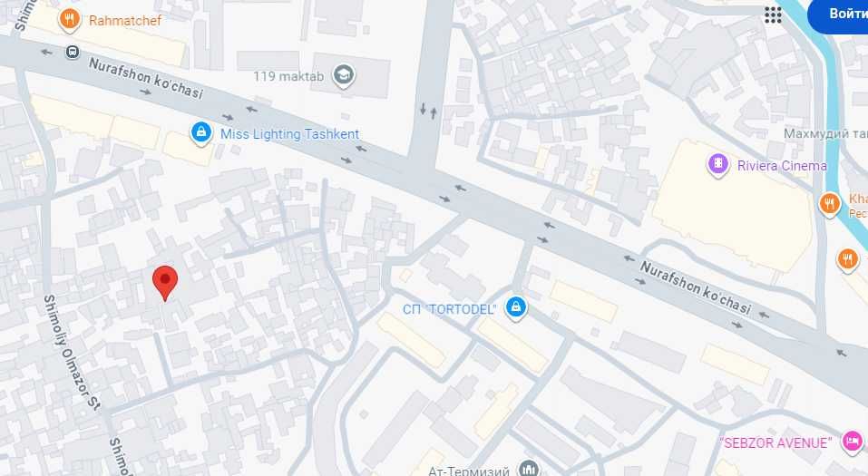Select the Rahmatchef place label
The width and height of the screenshot is (868, 476).
(125, 21)
